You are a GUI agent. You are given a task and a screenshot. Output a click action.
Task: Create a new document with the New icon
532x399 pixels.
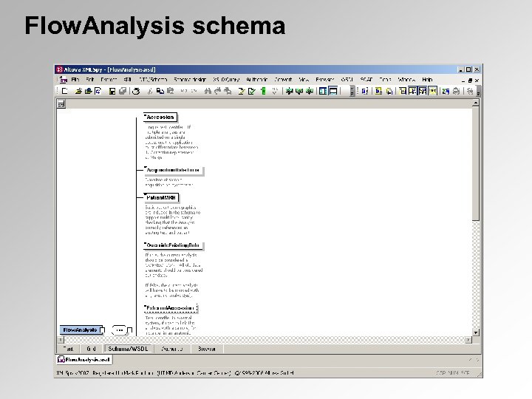65,91
